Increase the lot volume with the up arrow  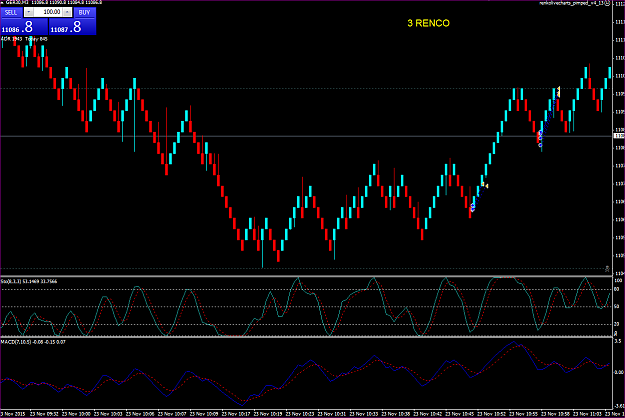point(67,12)
